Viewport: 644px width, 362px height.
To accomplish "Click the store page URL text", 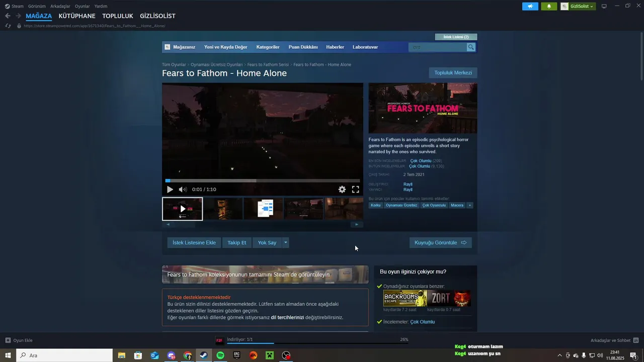I will point(95,26).
